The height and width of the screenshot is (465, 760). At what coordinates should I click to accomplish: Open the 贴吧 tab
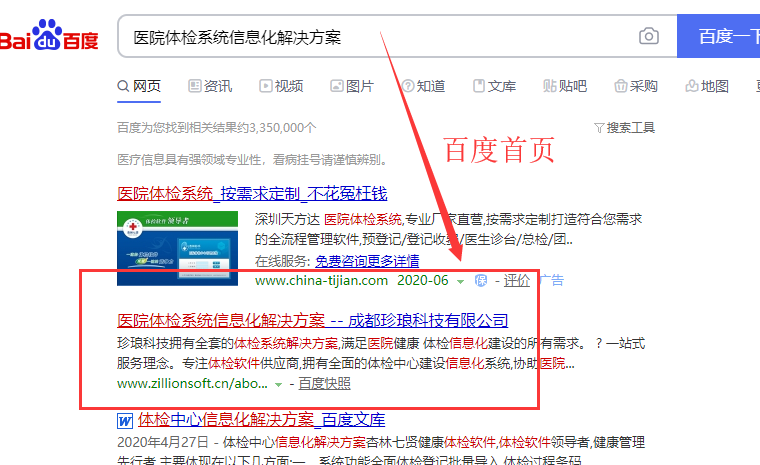point(565,86)
